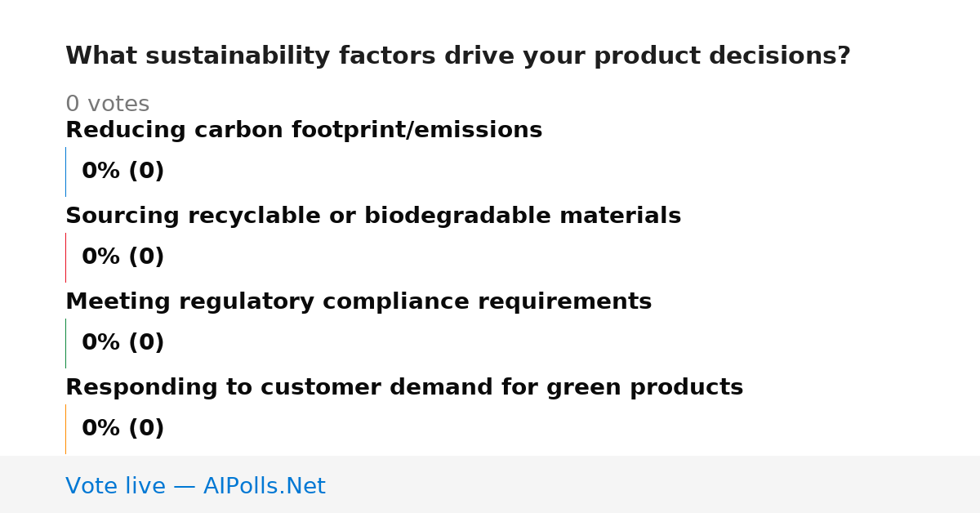Click the word AIPolls.Net in the footer
The width and height of the screenshot is (980, 513).
265,486
